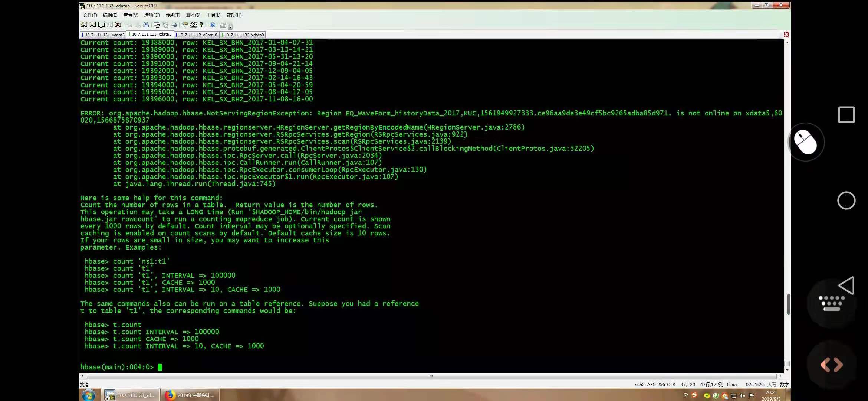The height and width of the screenshot is (401, 868).
Task: Expand the toolbar options overflow arrow
Action: point(230,27)
